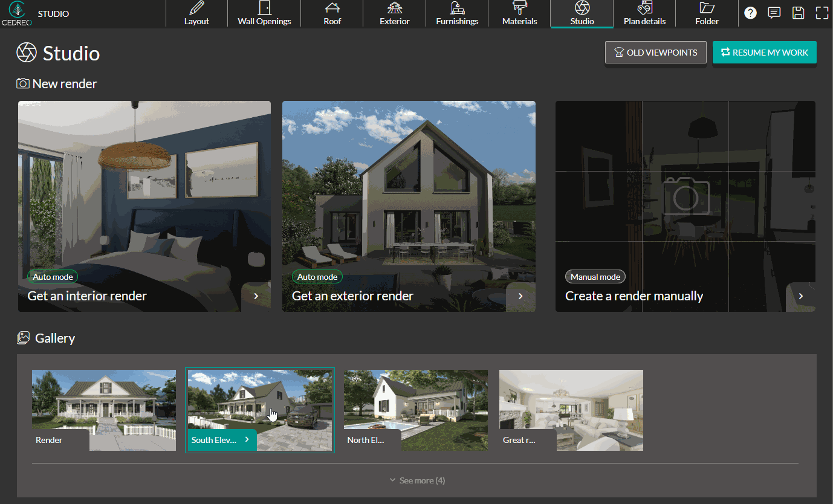Switch to the Materials step
Screen dimensions: 833x504
point(520,14)
